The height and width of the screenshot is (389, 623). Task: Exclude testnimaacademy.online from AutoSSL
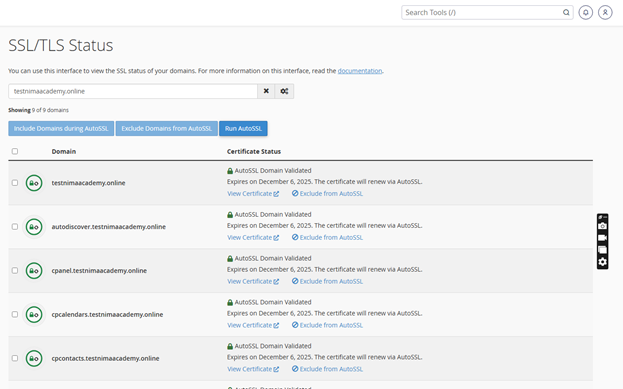(327, 194)
